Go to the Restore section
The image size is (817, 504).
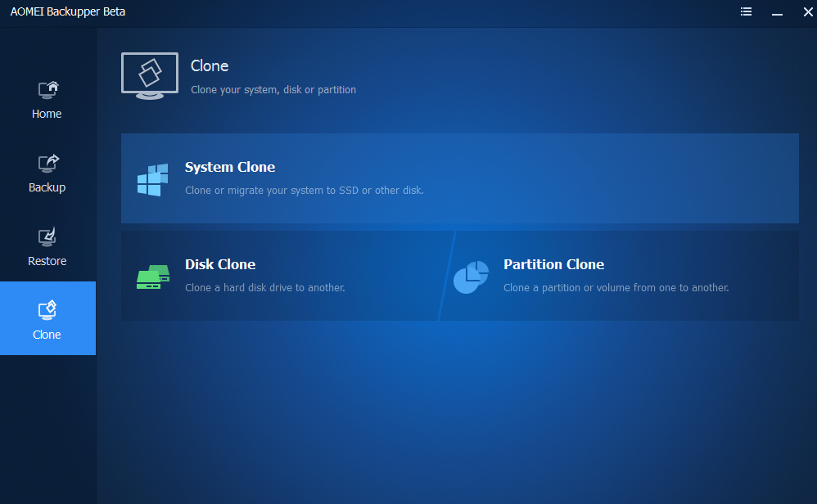click(x=47, y=247)
